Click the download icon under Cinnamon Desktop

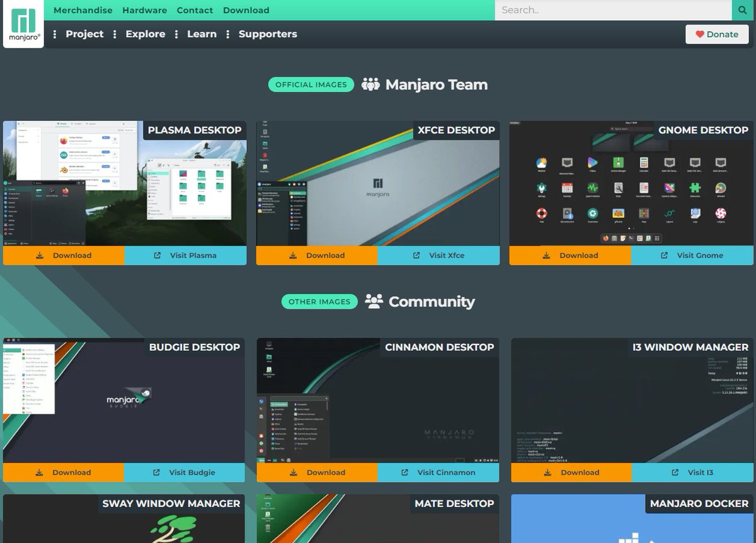(294, 472)
